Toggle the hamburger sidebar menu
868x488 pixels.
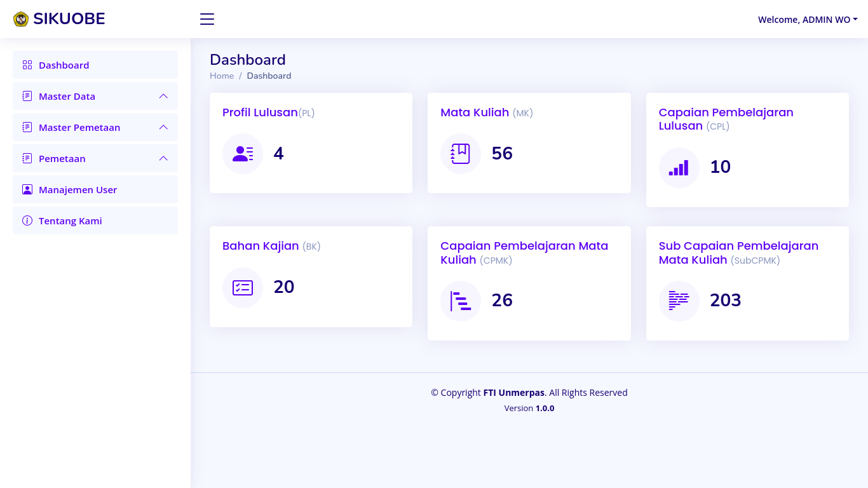coord(207,19)
